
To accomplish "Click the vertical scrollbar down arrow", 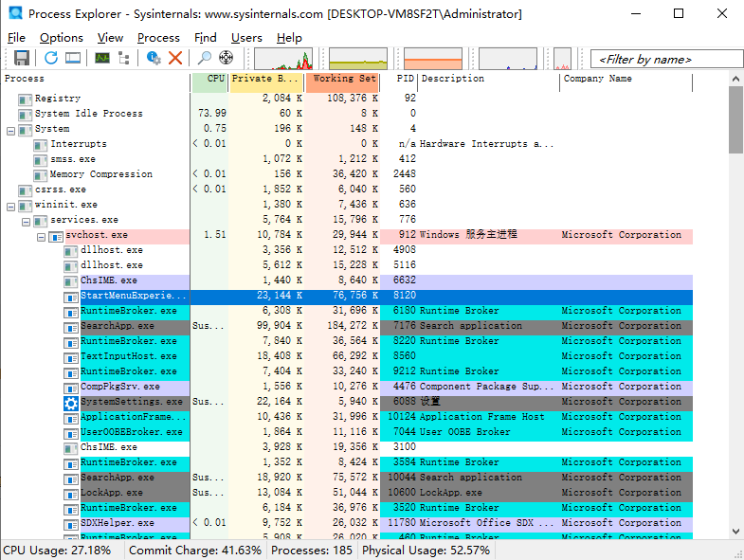I will [735, 532].
